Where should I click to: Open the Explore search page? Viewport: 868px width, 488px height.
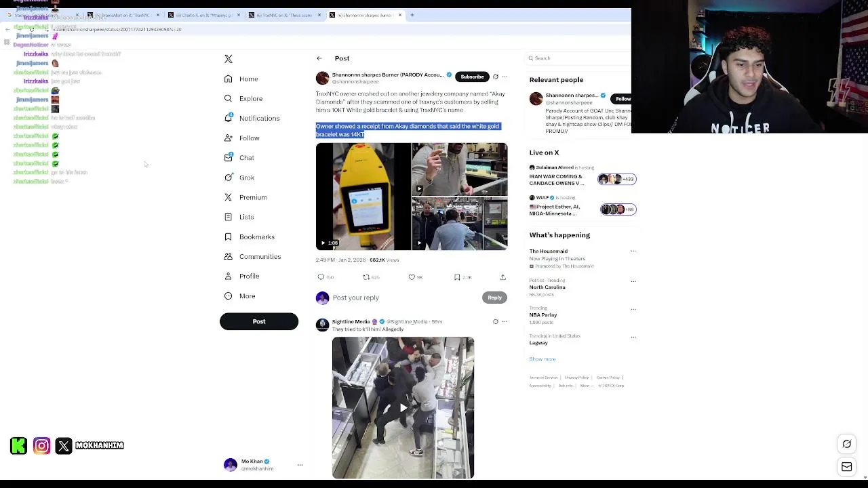coord(243,99)
